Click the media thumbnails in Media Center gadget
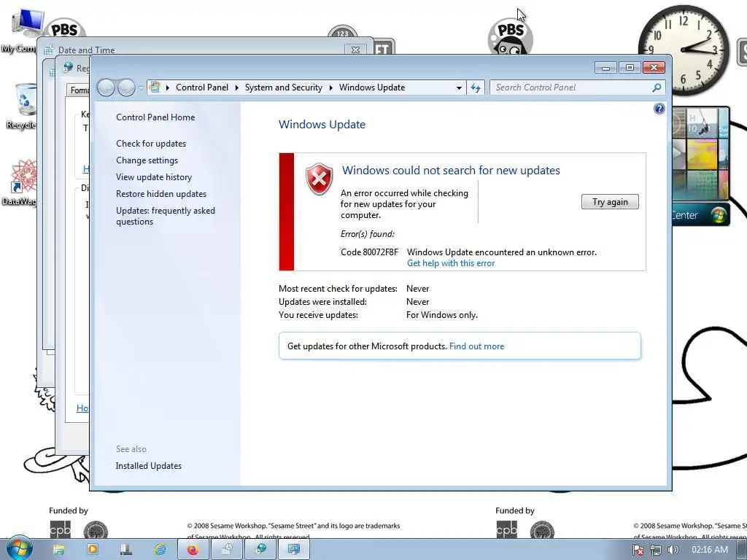 coord(700,155)
